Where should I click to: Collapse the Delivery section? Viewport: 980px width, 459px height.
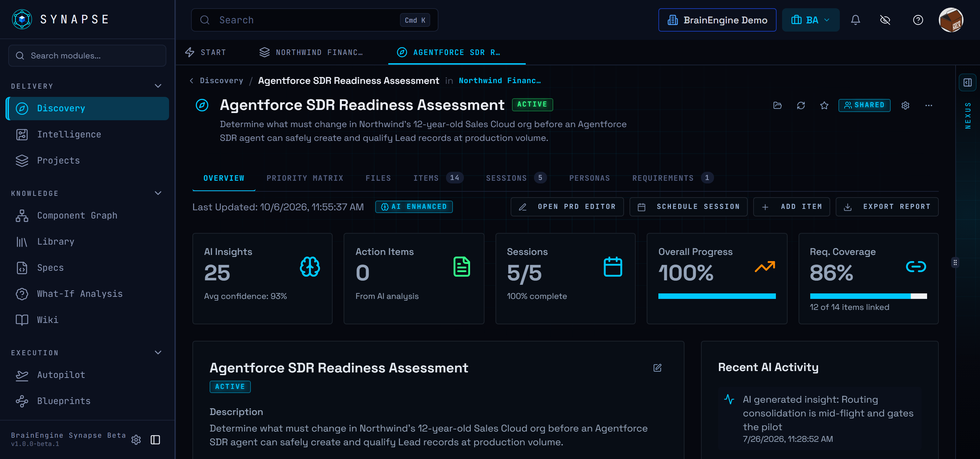[158, 86]
